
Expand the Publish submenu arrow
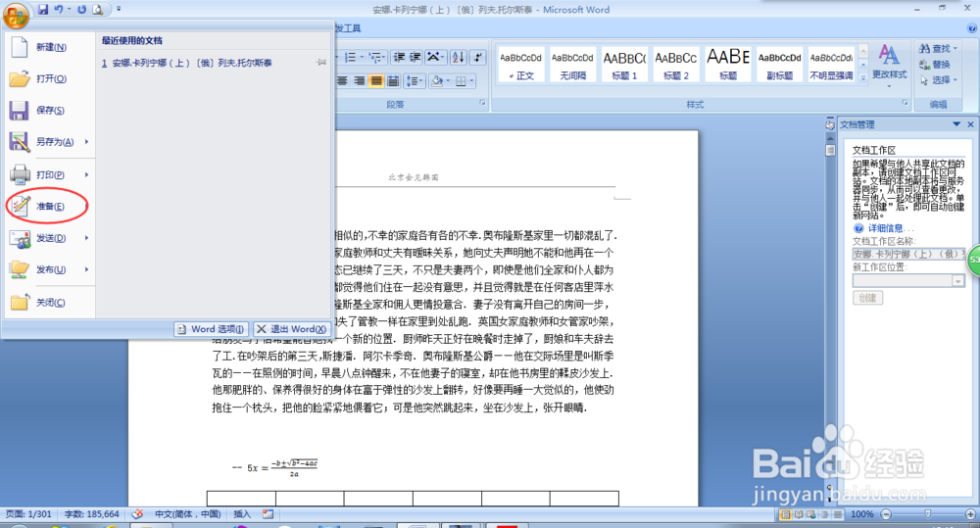[x=87, y=270]
